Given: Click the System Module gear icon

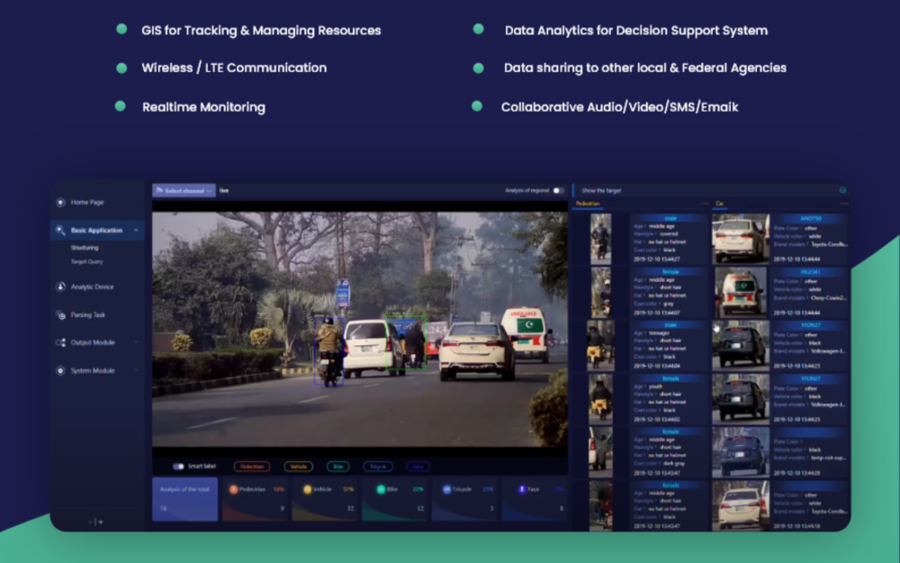Looking at the screenshot, I should click(60, 371).
